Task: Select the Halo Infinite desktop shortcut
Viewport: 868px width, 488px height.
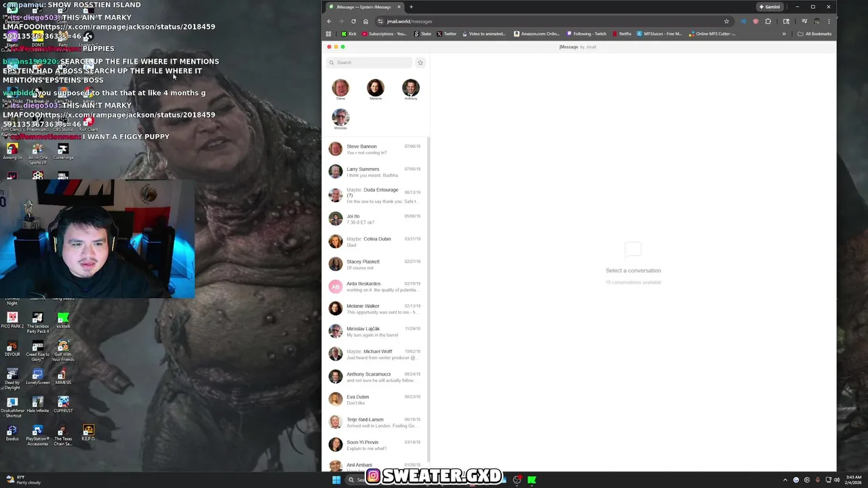Action: (x=37, y=405)
